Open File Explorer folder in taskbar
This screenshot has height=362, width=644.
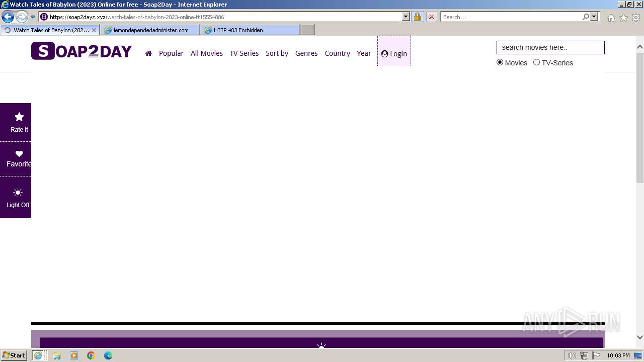coord(57,355)
